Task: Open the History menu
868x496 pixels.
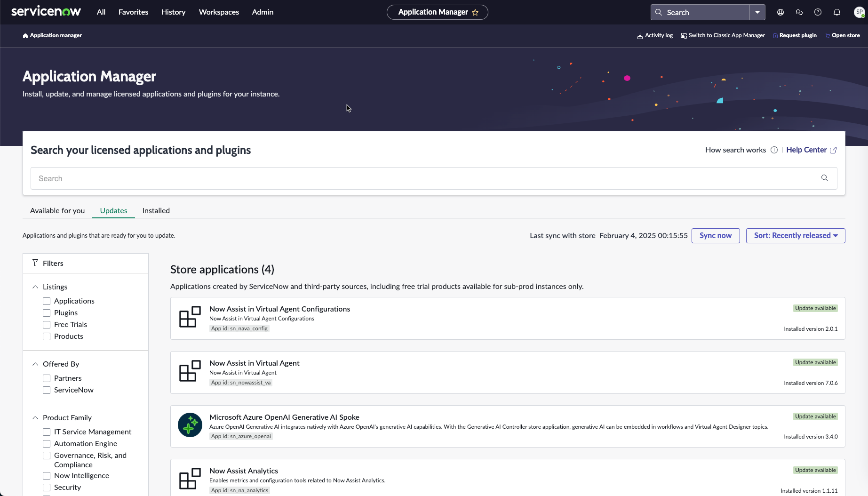Action: coord(173,12)
